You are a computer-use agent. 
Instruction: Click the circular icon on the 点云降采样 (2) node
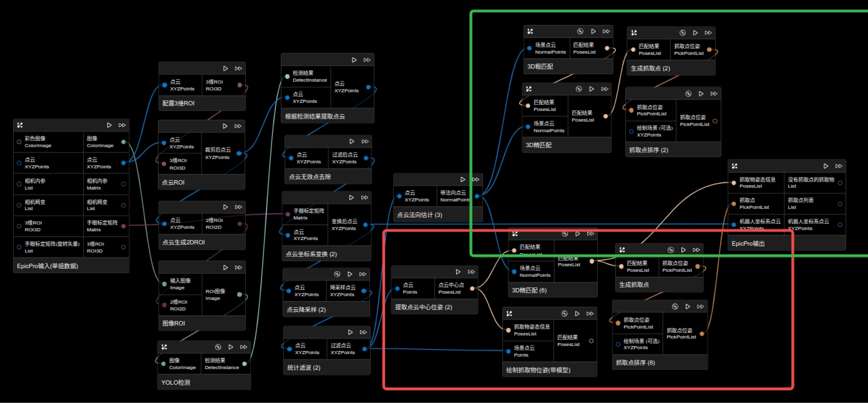tap(337, 274)
